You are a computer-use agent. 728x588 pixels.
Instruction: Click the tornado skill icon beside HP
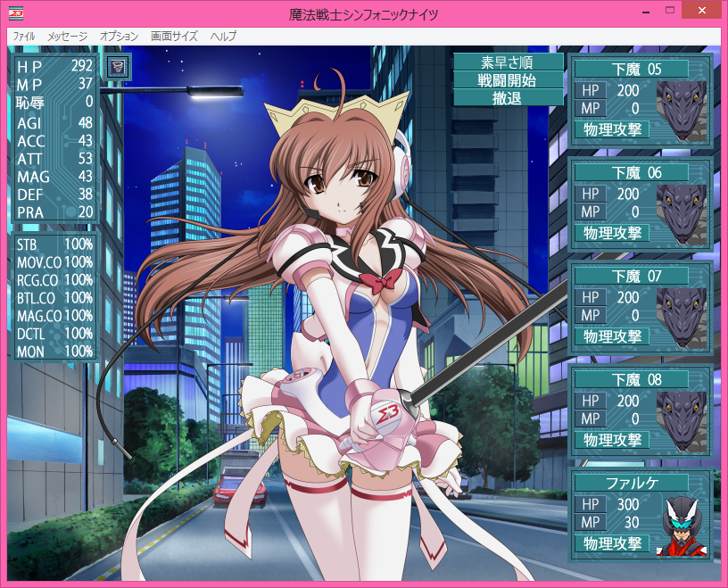(x=117, y=68)
